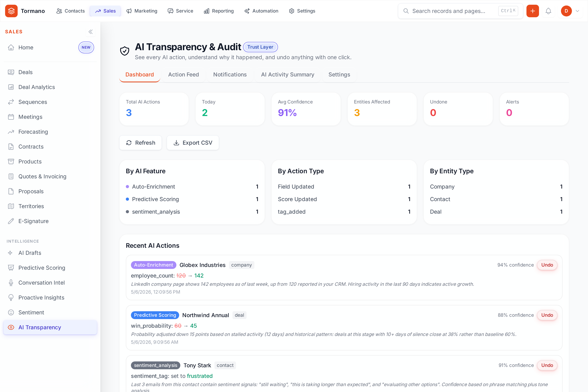
Task: Click sentiment_analysis row in By AI Feature
Action: pos(192,212)
